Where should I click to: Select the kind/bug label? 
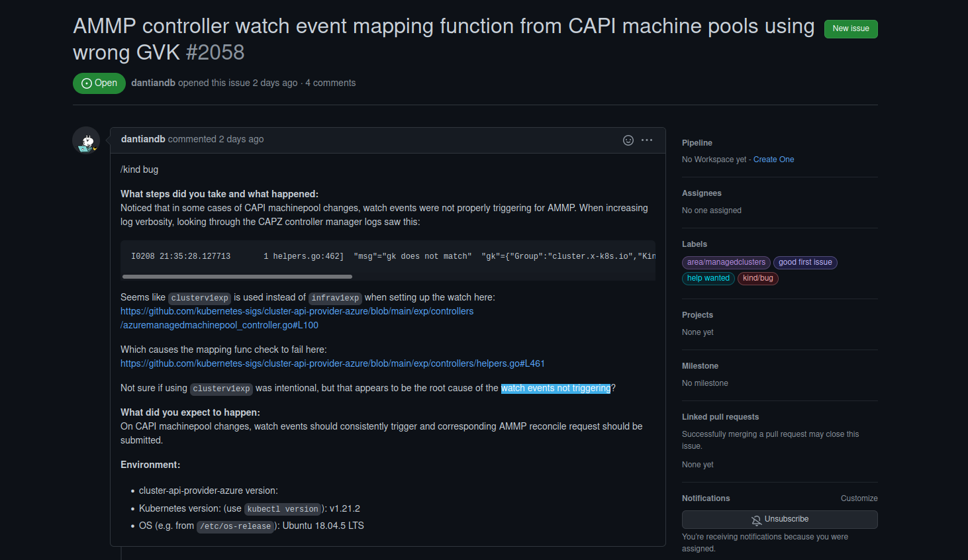point(757,279)
